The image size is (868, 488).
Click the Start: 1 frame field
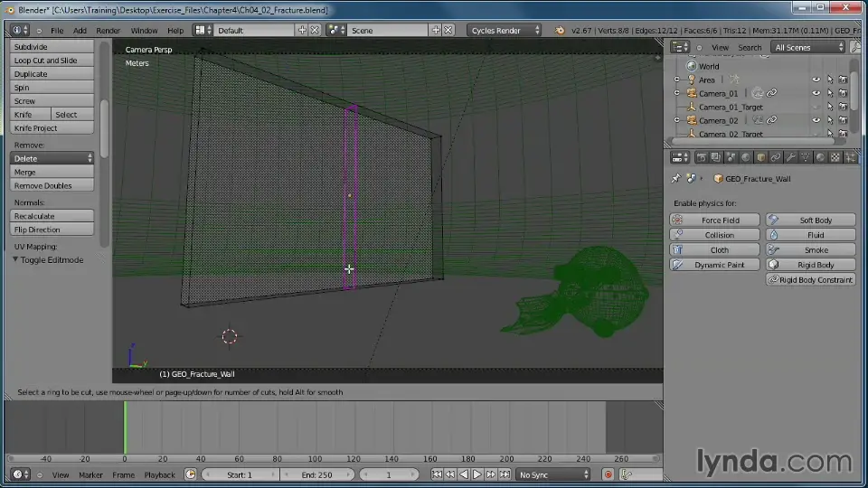point(240,474)
